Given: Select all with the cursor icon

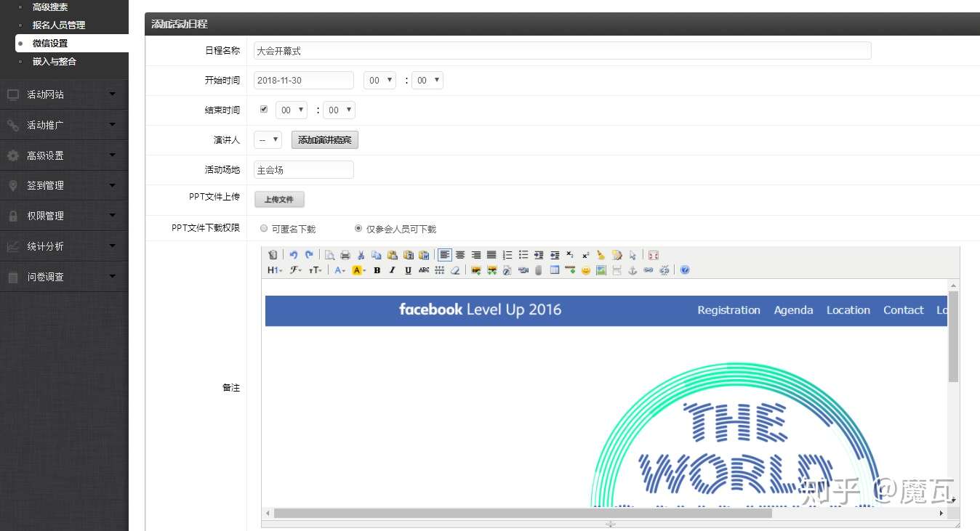Looking at the screenshot, I should (632, 255).
